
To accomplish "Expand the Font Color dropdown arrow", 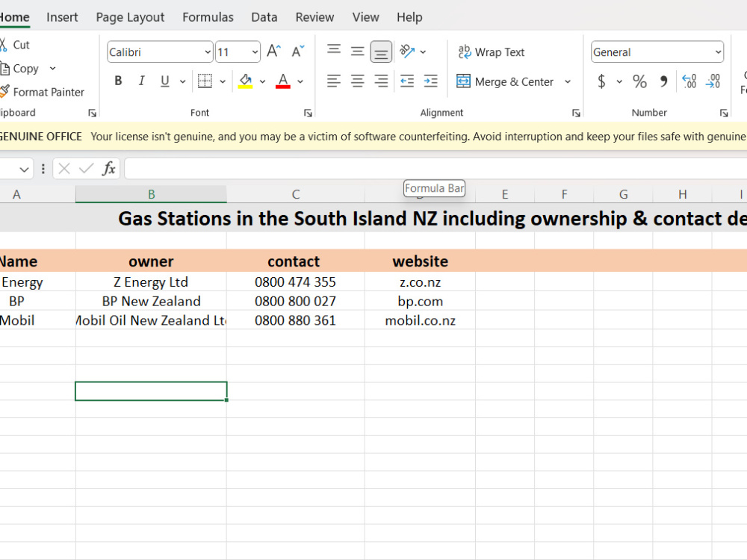I will [x=300, y=81].
